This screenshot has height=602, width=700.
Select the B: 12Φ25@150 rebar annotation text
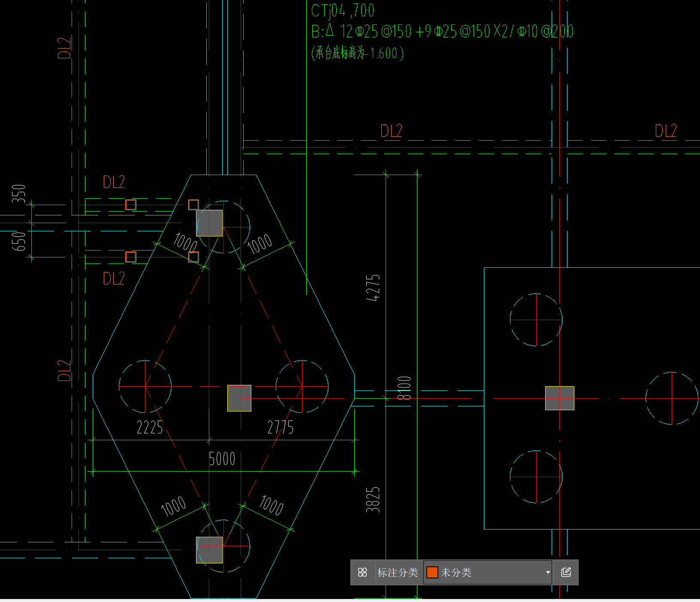(442, 31)
